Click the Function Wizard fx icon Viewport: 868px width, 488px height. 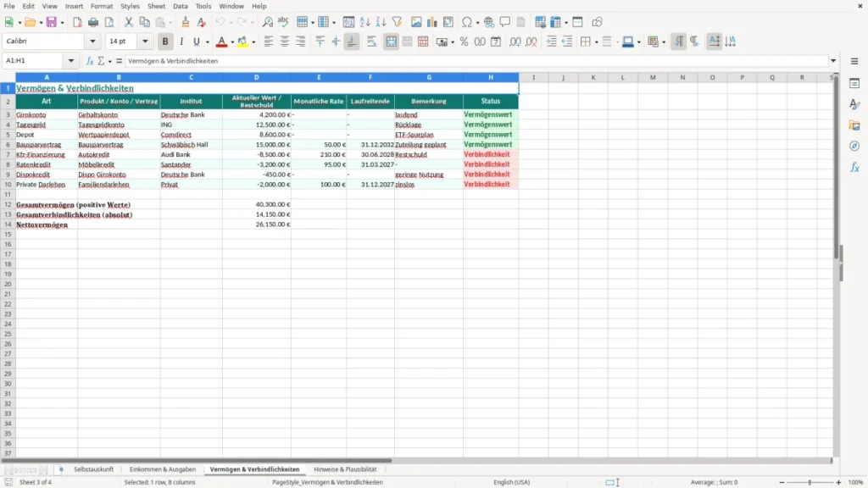click(90, 61)
